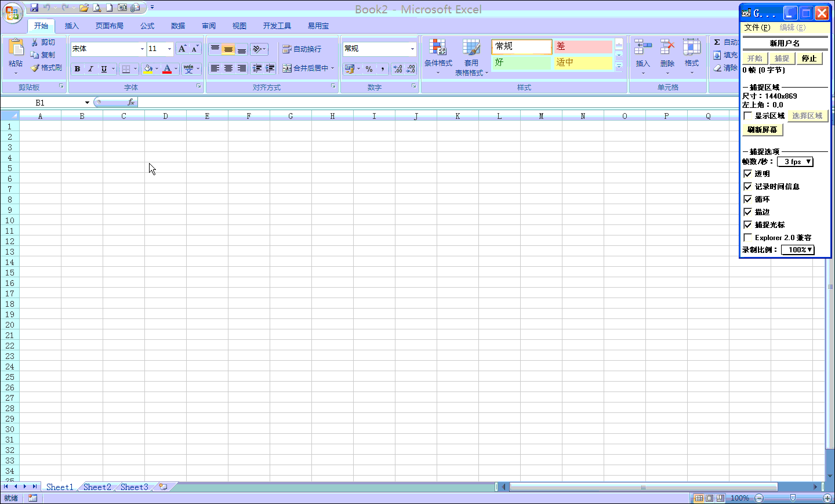This screenshot has height=504, width=835.
Task: Toggle bold formatting
Action: [77, 68]
